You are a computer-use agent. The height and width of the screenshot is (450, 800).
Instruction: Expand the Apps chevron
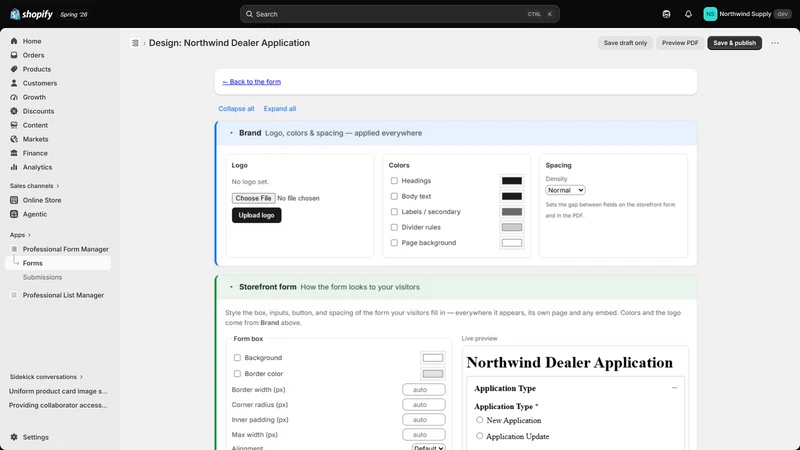click(x=29, y=235)
